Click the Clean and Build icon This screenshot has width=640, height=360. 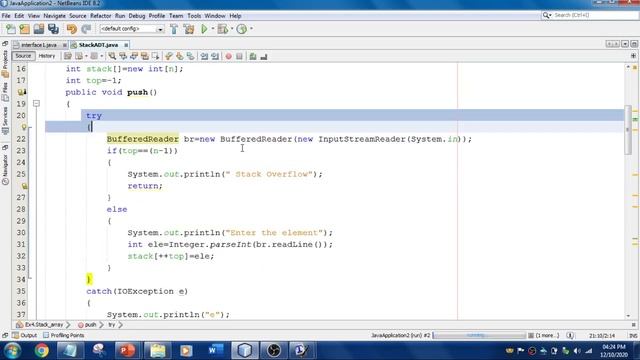(189, 29)
